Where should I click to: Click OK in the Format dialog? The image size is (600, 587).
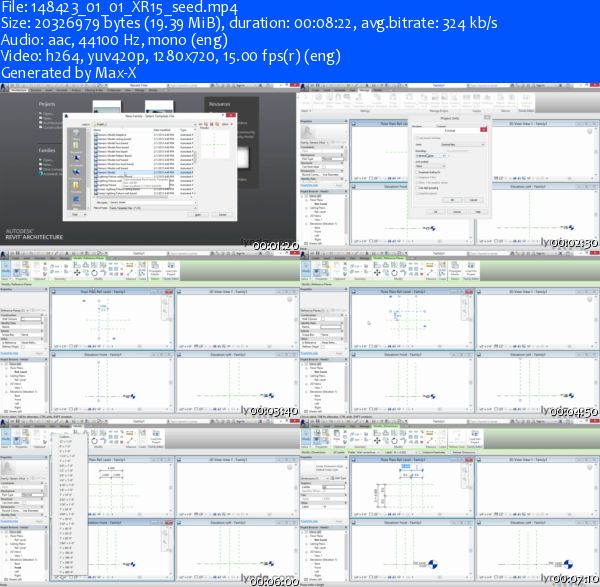pyautogui.click(x=452, y=200)
